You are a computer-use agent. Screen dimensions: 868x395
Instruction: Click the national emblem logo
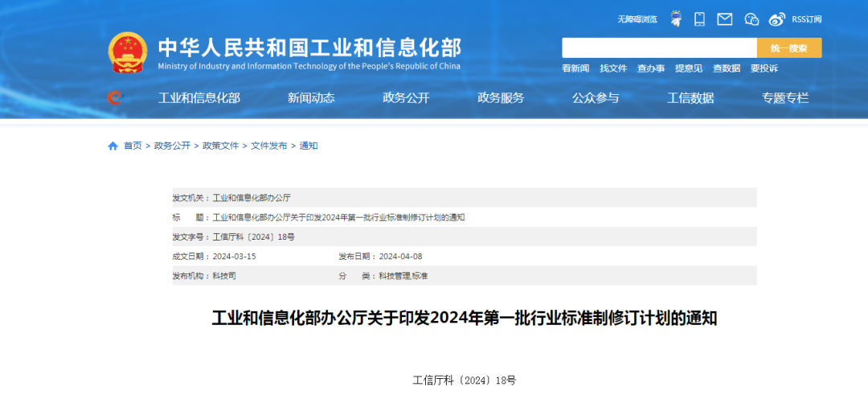(x=129, y=53)
